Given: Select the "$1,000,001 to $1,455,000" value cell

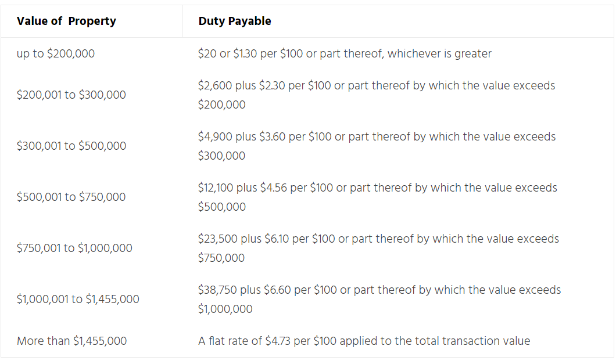Looking at the screenshot, I should tap(78, 300).
